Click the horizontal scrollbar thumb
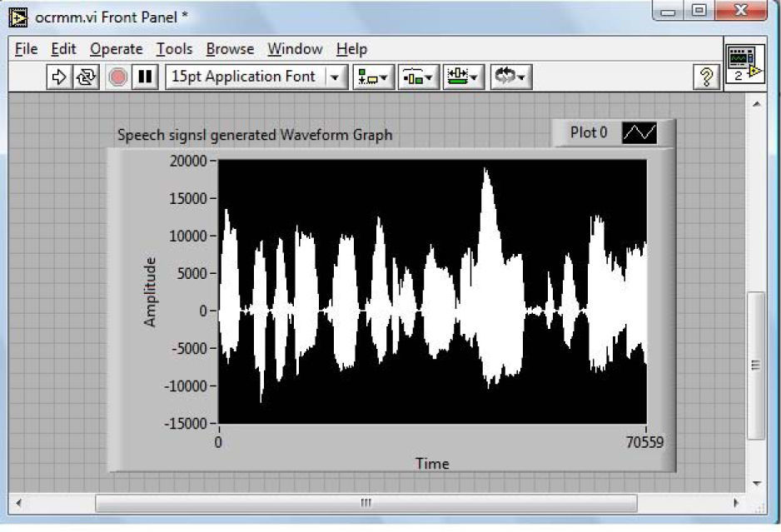The width and height of the screenshot is (781, 532). click(x=365, y=503)
